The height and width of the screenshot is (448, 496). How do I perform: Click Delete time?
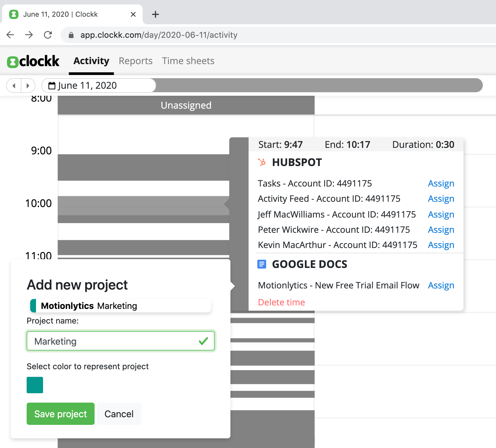(x=281, y=302)
